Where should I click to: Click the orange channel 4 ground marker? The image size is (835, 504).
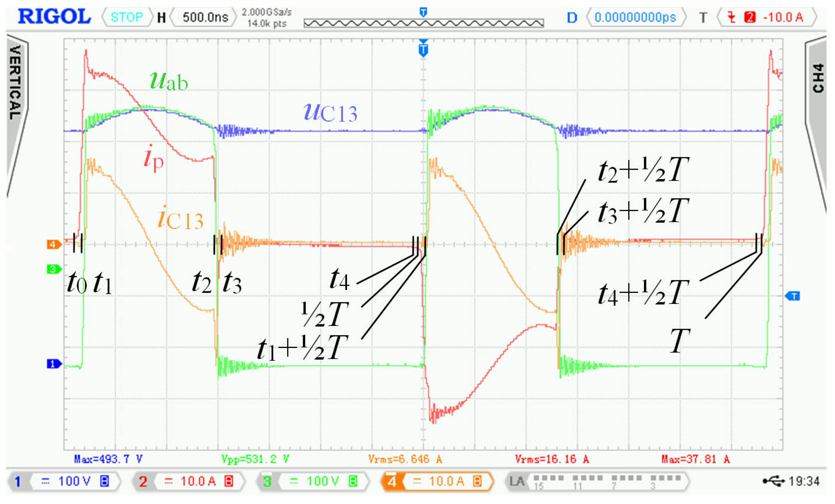pyautogui.click(x=54, y=245)
